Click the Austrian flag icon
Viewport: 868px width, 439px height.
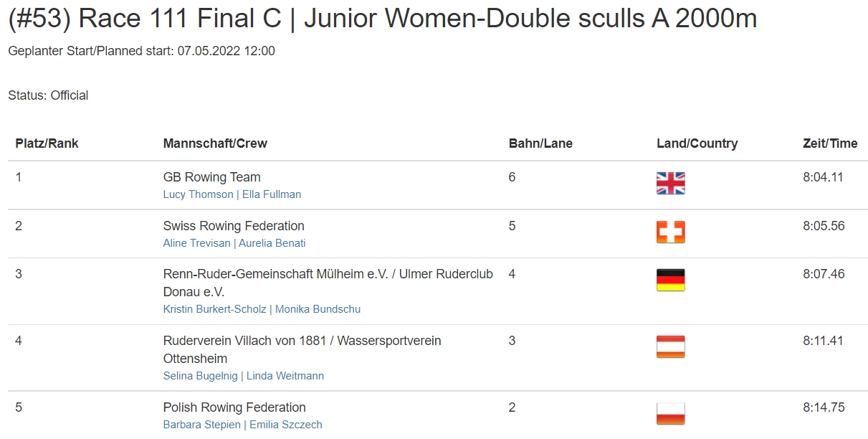tap(670, 347)
